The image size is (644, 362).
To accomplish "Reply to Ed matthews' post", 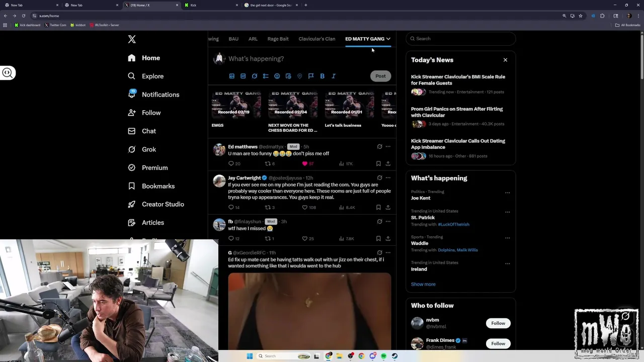I will click(x=234, y=163).
